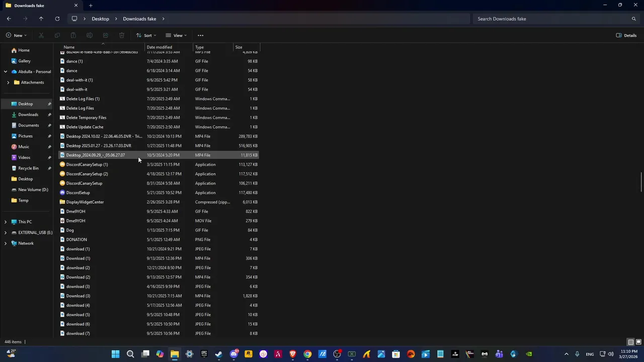The width and height of the screenshot is (644, 362).
Task: Open the See more (...) menu
Action: pos(200,35)
